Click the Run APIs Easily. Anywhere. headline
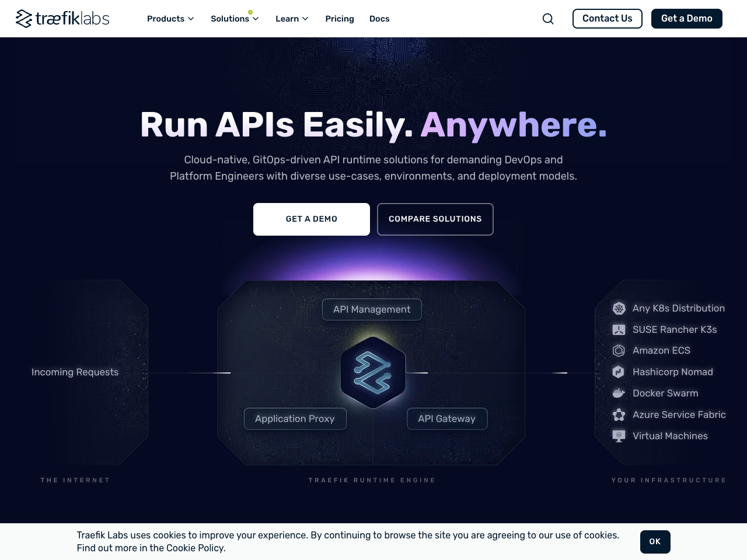The height and width of the screenshot is (560, 747). click(373, 125)
